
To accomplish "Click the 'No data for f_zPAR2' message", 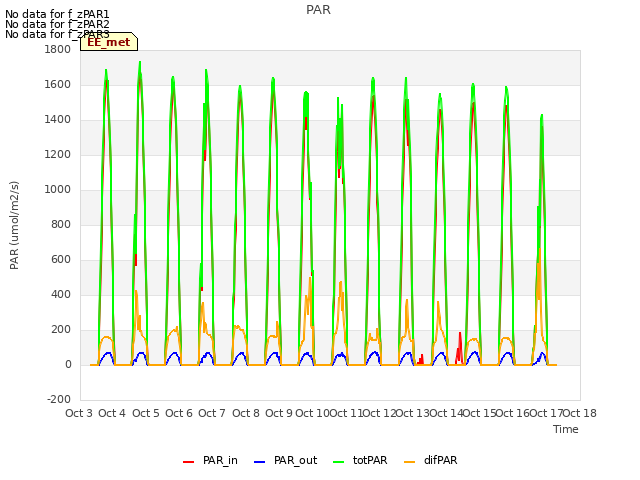I will [x=57, y=24].
